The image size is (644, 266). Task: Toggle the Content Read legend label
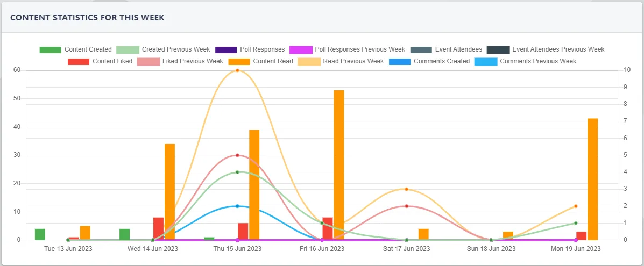point(273,62)
